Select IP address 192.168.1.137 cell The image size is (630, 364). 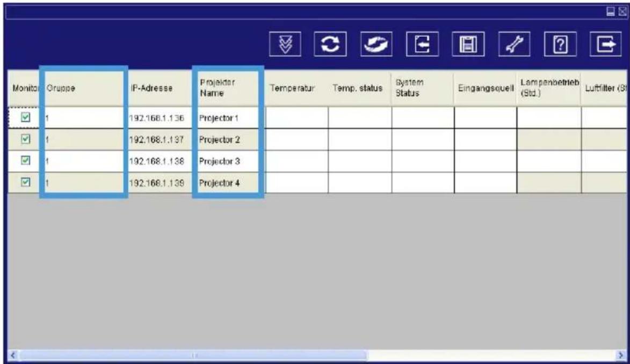click(160, 140)
